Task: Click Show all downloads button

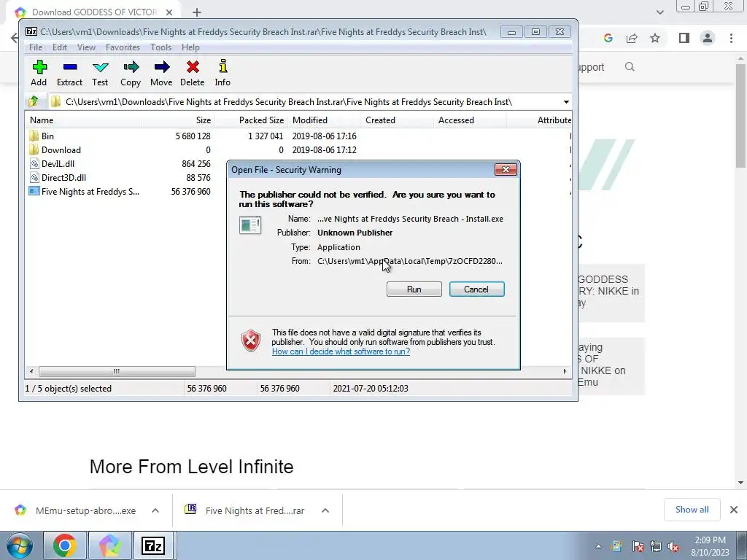Action: [692, 510]
